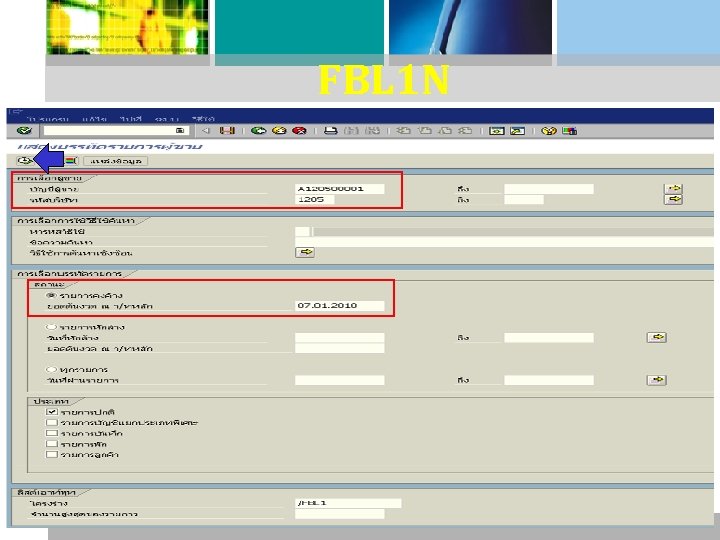Click the Create New Session icon

[496, 131]
